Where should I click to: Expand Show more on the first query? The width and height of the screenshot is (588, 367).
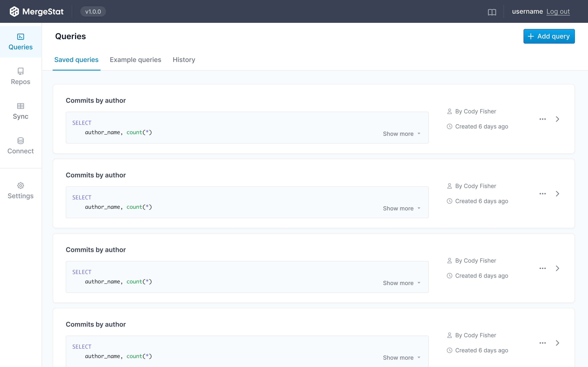pos(401,134)
